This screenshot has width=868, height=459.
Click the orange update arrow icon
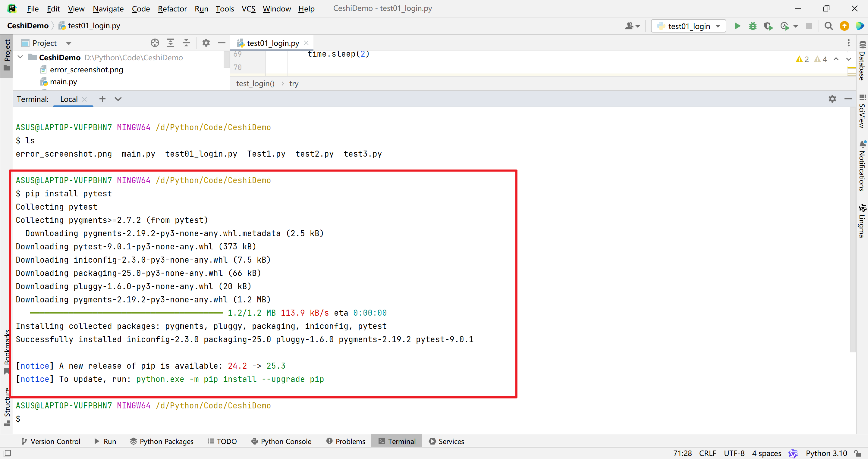coord(844,26)
